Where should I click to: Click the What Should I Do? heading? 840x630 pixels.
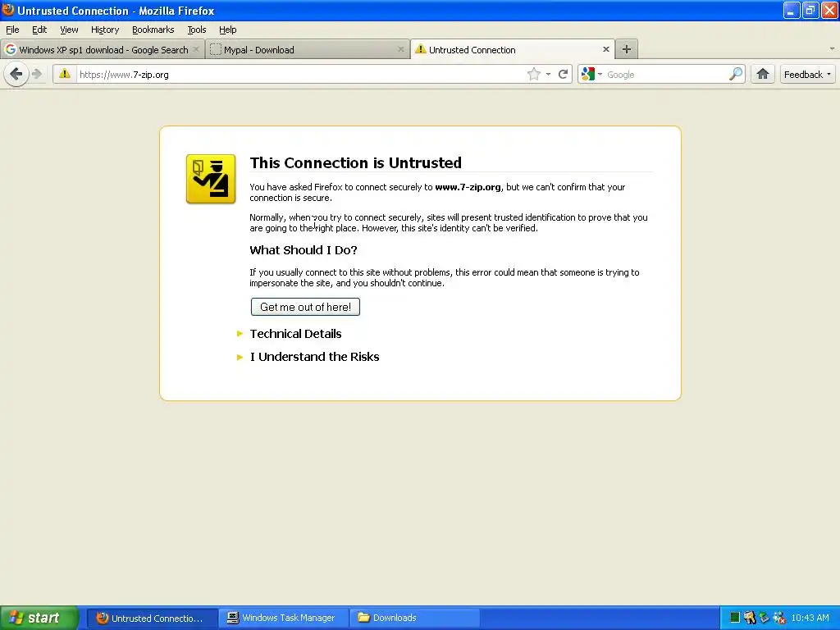pos(304,250)
